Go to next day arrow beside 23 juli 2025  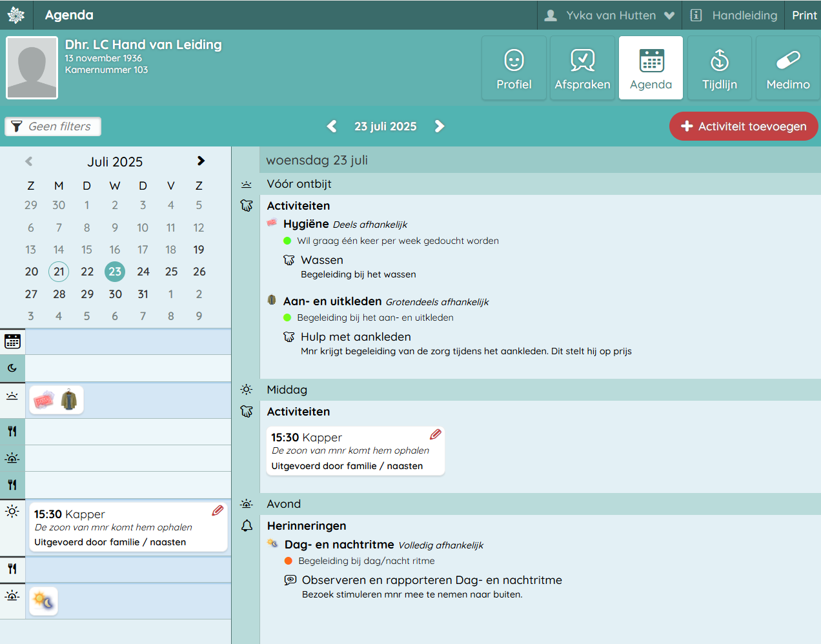(x=440, y=126)
